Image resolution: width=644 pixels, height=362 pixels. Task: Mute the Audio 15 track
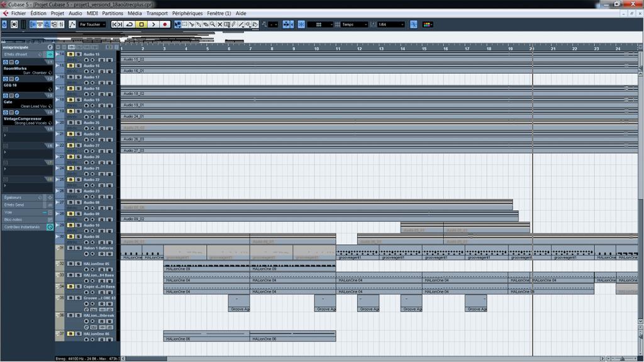pyautogui.click(x=70, y=54)
